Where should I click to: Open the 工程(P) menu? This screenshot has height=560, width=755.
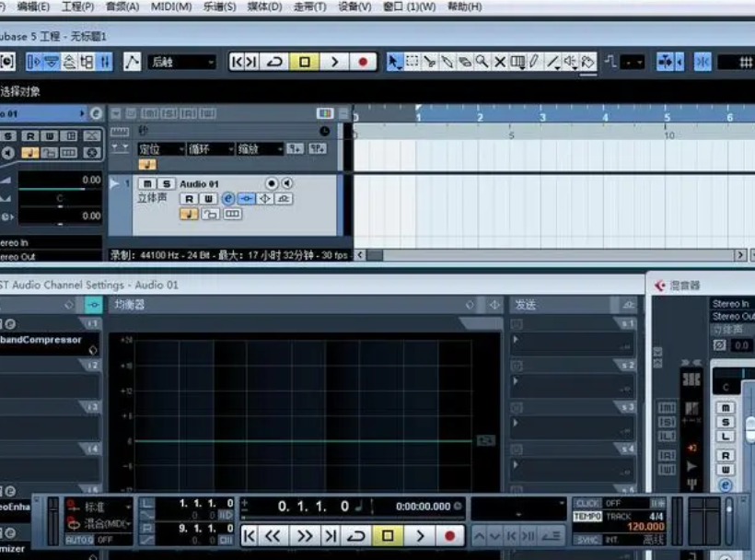[78, 6]
